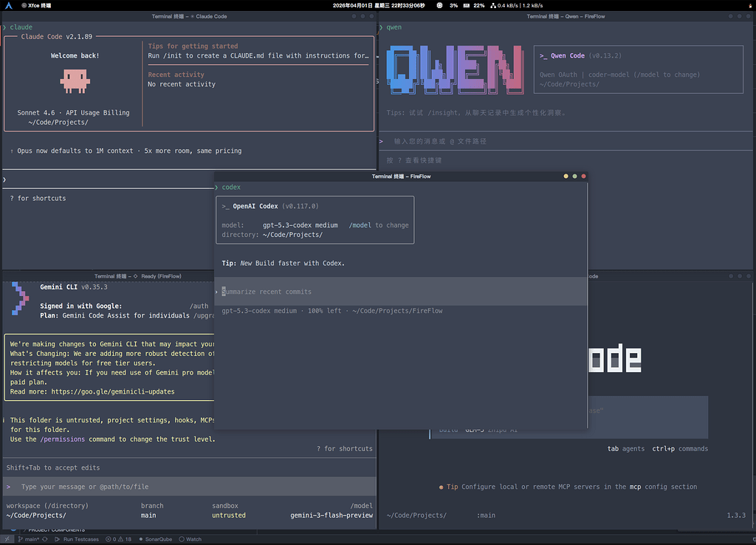Click 'OpenAI Codex' header in the Codex box
This screenshot has width=756, height=545.
click(255, 206)
